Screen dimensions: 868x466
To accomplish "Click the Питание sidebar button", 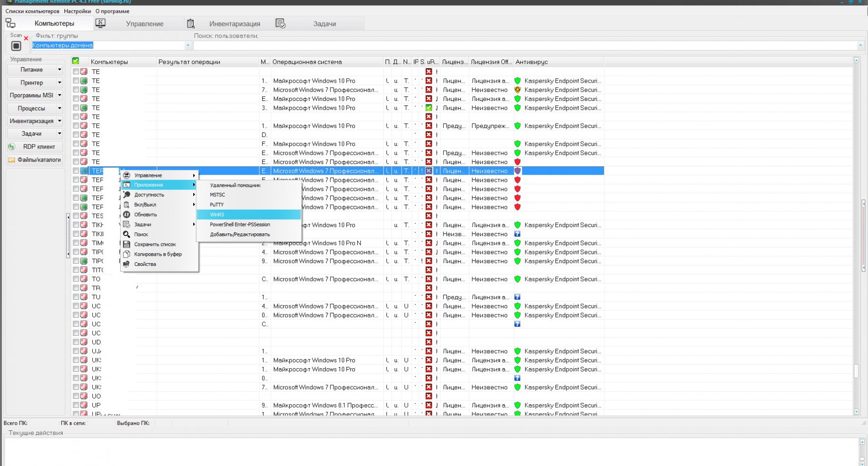I will pyautogui.click(x=32, y=70).
